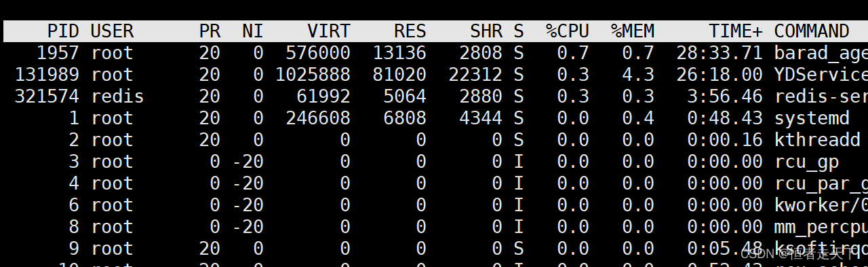Click VIRT value 1025888
The image size is (868, 267).
click(313, 75)
